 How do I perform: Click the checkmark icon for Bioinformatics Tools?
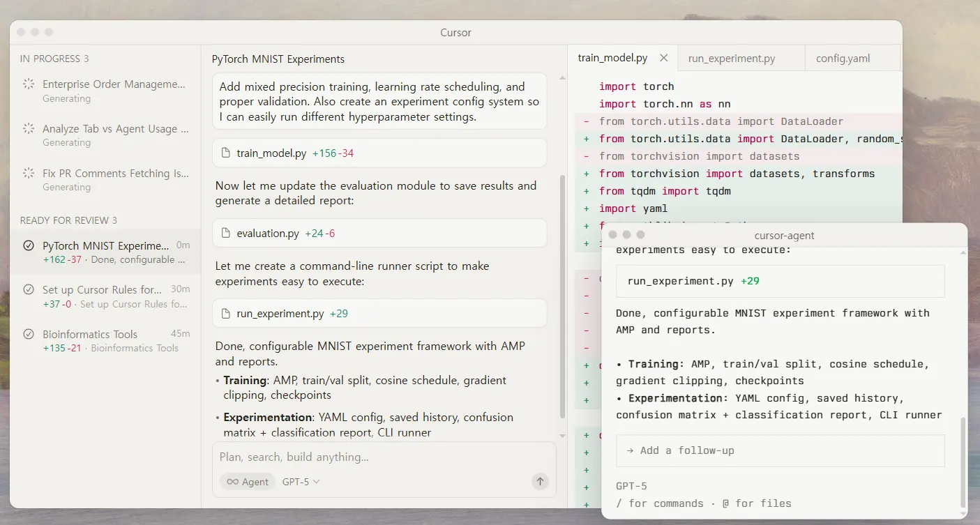pos(29,335)
